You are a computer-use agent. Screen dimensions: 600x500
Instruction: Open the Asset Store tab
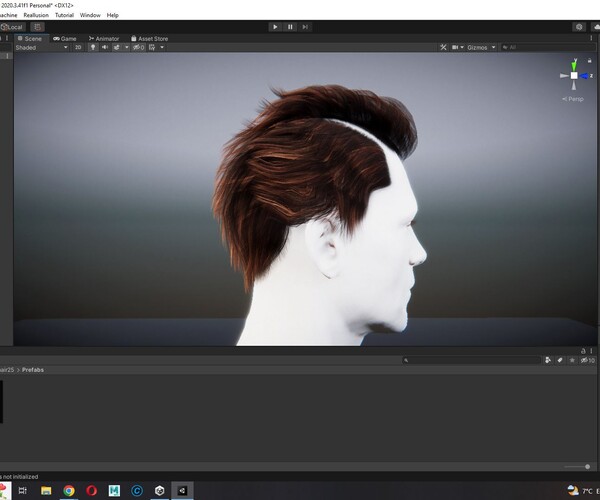tap(149, 39)
